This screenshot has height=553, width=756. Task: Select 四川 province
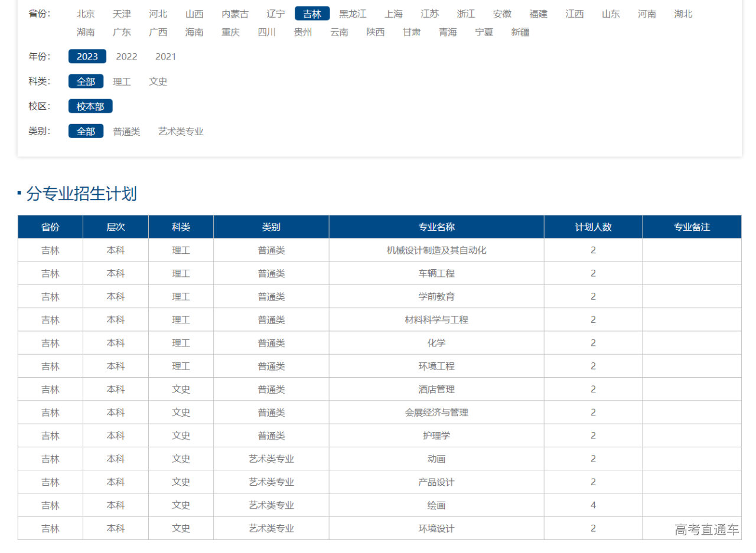tap(267, 32)
